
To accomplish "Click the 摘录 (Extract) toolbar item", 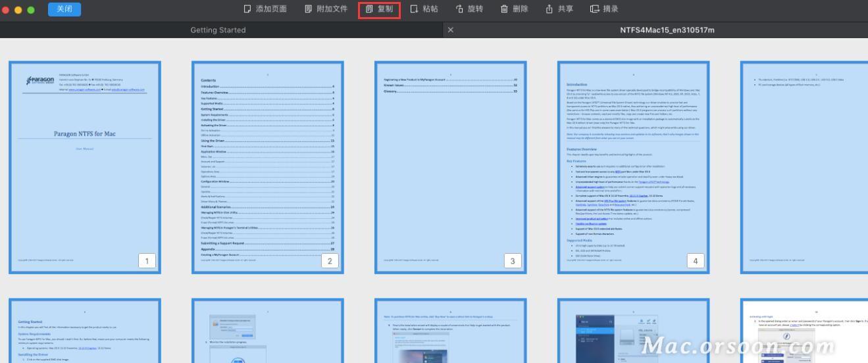I will point(603,9).
